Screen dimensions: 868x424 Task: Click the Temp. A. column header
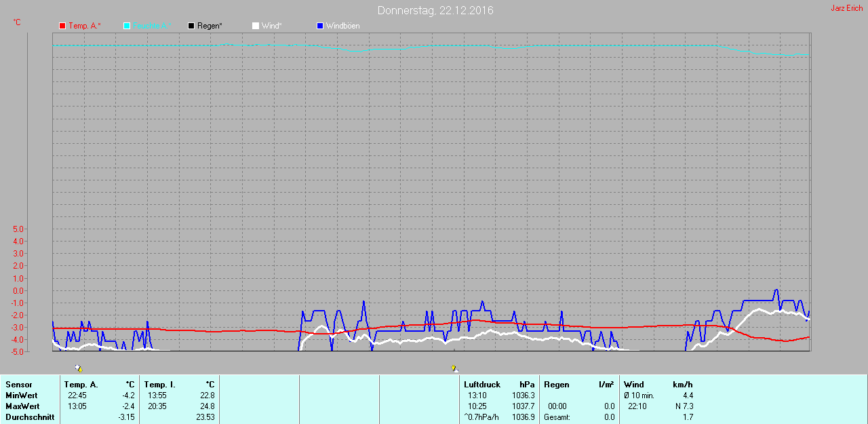coord(81,385)
